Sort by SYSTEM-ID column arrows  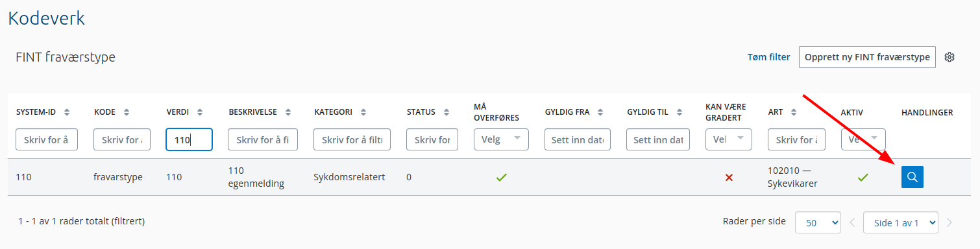pyautogui.click(x=67, y=112)
